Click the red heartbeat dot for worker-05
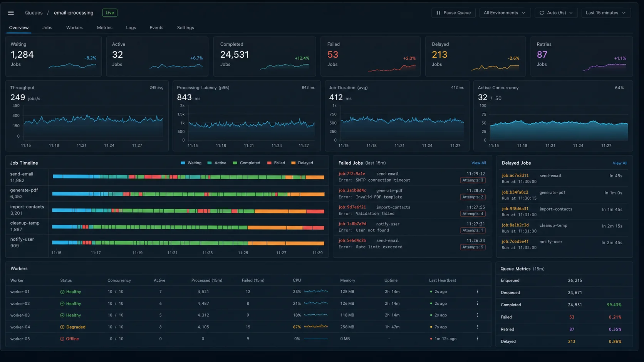The image size is (644, 362). tap(431, 339)
